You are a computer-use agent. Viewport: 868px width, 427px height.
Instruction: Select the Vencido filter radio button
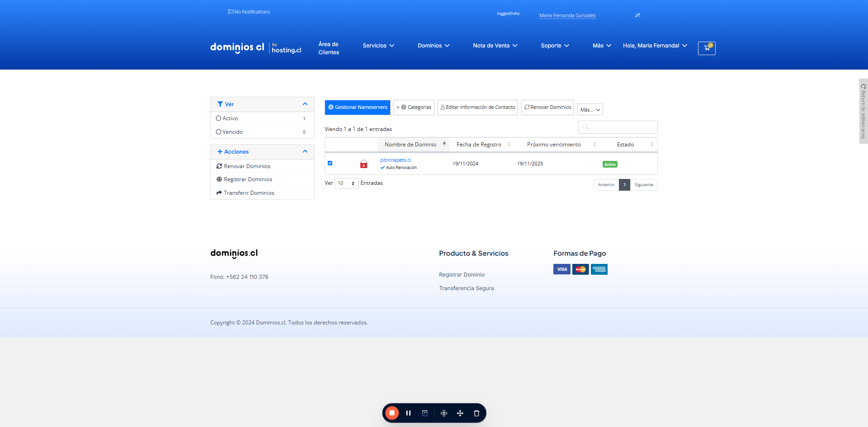pyautogui.click(x=219, y=132)
